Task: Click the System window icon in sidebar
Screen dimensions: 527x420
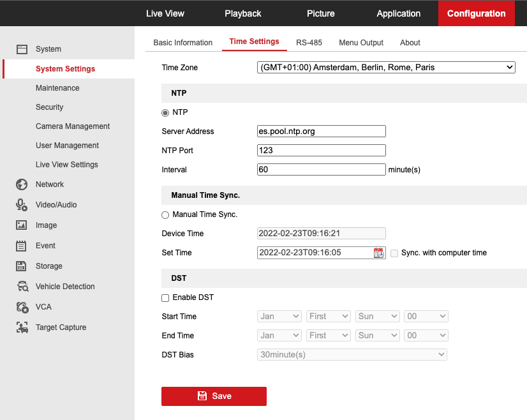Action: coord(22,49)
